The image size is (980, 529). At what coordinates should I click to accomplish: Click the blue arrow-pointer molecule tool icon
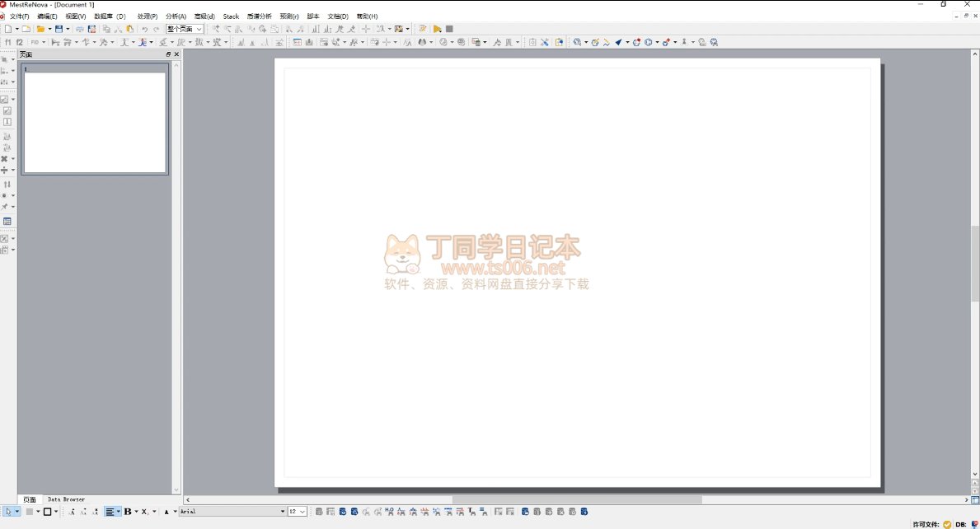(x=618, y=43)
